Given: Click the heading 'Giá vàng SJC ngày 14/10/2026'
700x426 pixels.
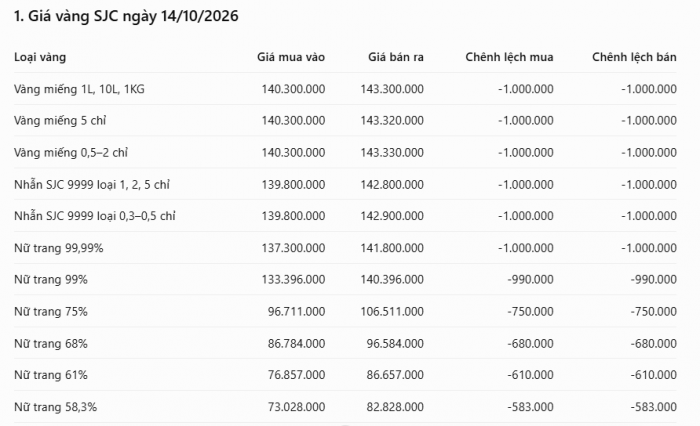Looking at the screenshot, I should 133,17.
